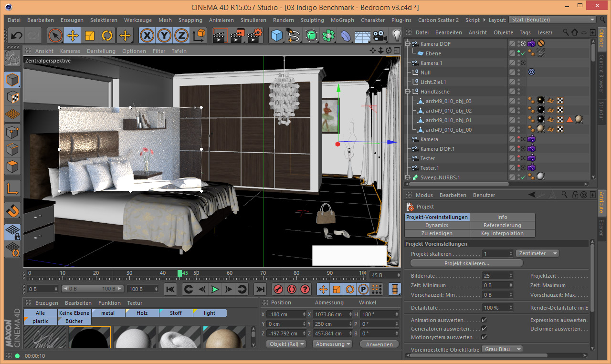Add a camera object from toolbar
This screenshot has height=364, width=611.
pos(379,36)
